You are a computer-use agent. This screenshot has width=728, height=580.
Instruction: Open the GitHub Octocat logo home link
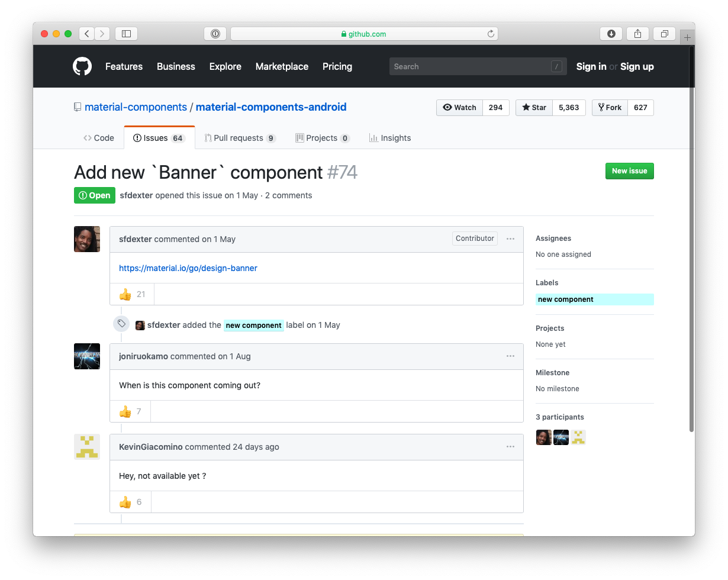82,66
